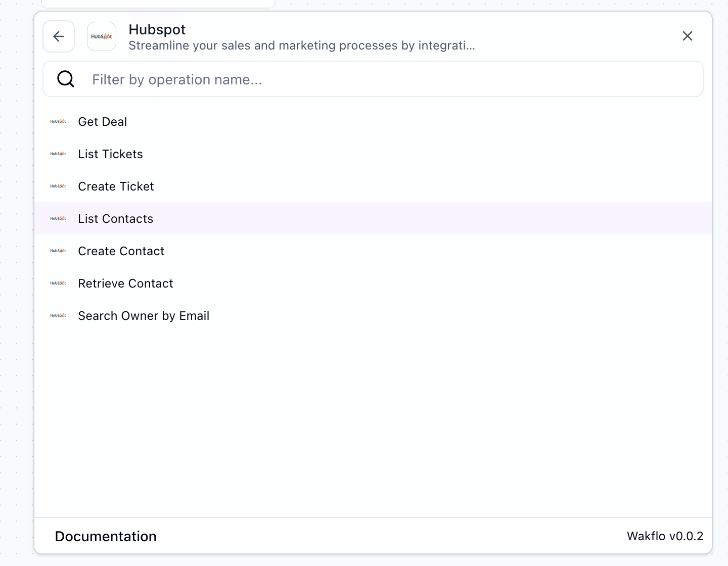Viewport: 728px width, 566px height.
Task: Click the Hubspot logo next to the title
Action: tap(101, 36)
